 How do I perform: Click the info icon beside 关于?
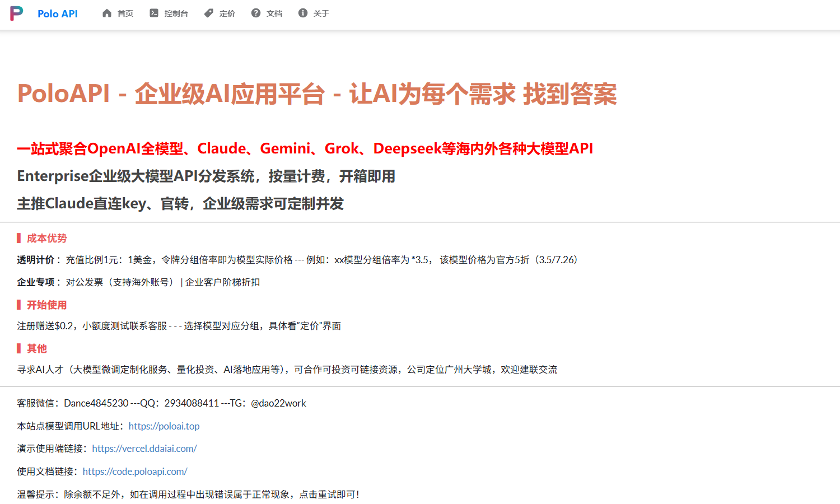tap(303, 13)
